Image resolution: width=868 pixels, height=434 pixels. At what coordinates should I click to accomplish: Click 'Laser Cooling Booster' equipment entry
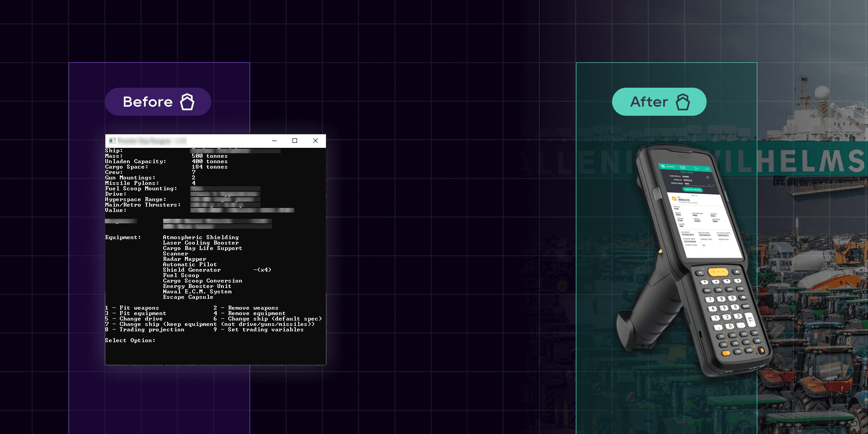201,243
